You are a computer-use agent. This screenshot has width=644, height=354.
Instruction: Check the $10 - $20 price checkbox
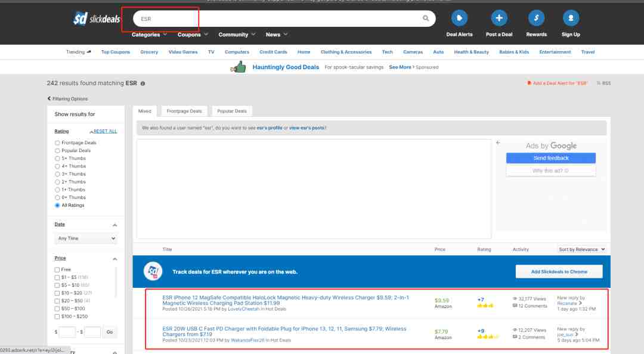[x=57, y=293]
